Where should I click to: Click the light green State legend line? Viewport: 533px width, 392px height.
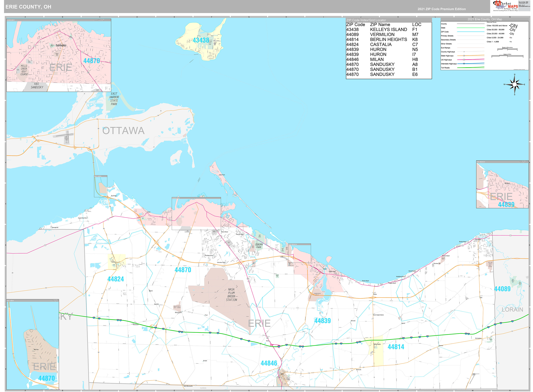(x=471, y=28)
